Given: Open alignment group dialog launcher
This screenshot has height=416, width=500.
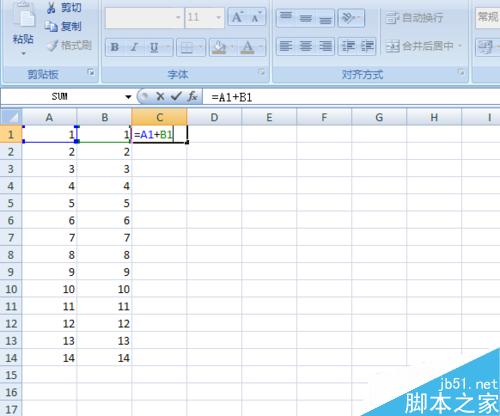Looking at the screenshot, I should pos(461,72).
